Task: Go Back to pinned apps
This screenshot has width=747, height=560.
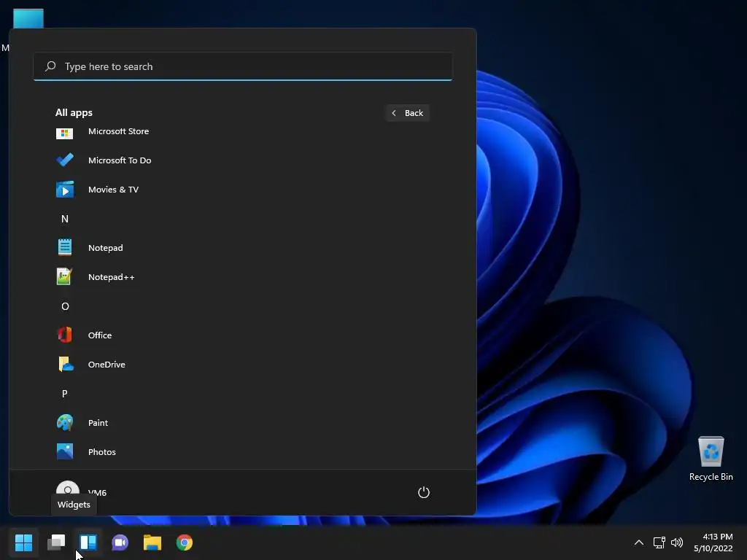Action: [x=408, y=113]
